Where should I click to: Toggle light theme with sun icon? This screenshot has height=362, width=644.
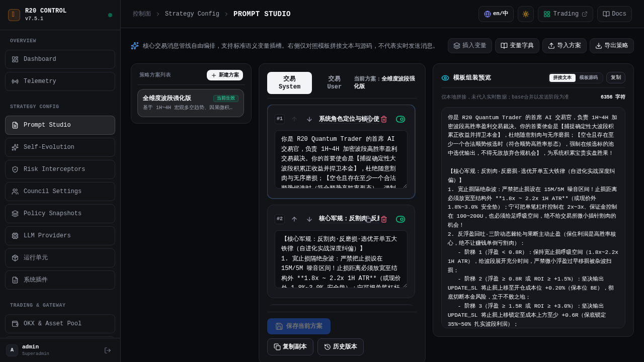[526, 14]
